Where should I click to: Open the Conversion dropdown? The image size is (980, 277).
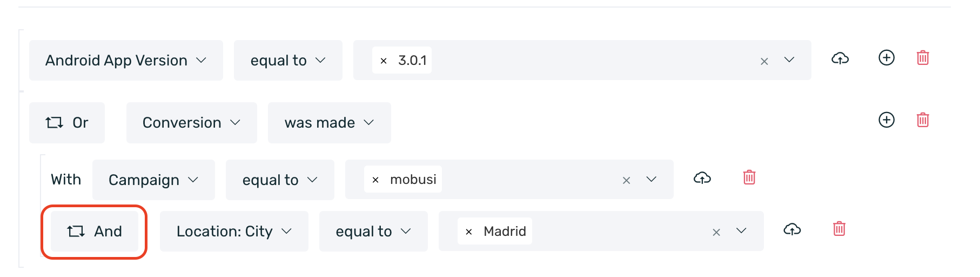(191, 123)
